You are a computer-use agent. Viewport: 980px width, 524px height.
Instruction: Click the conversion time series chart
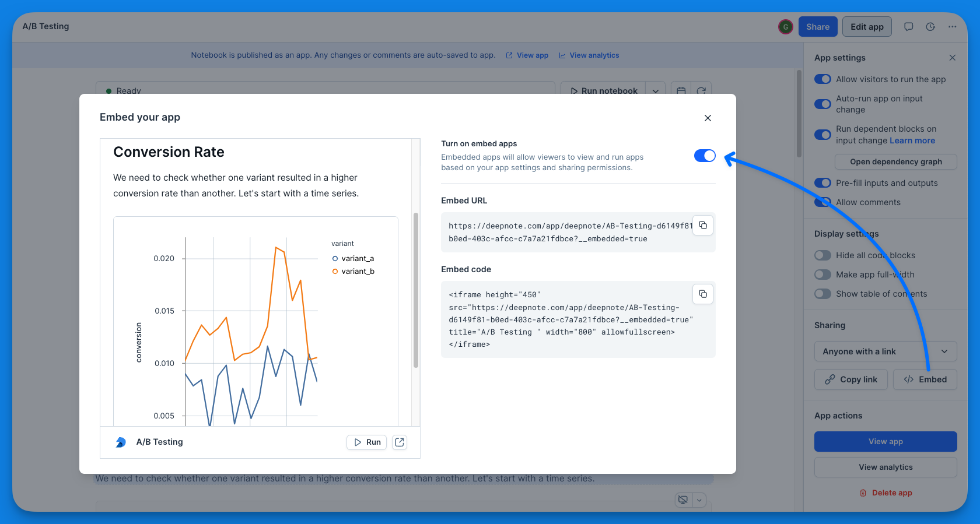(256, 322)
